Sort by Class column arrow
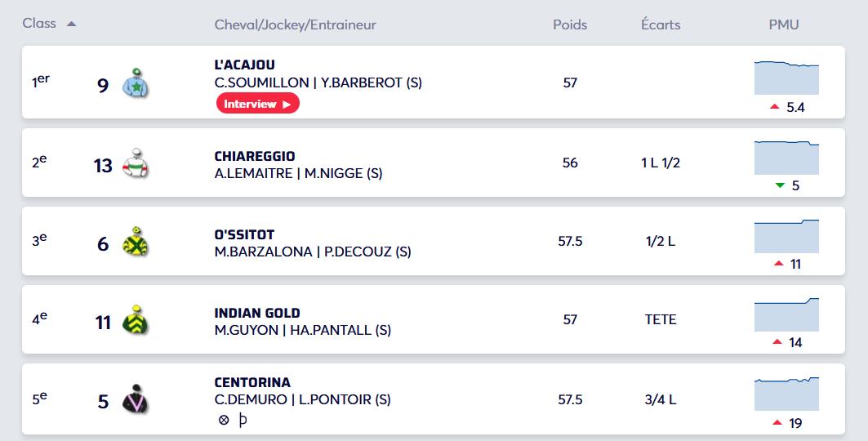Image resolution: width=868 pixels, height=441 pixels. [72, 24]
